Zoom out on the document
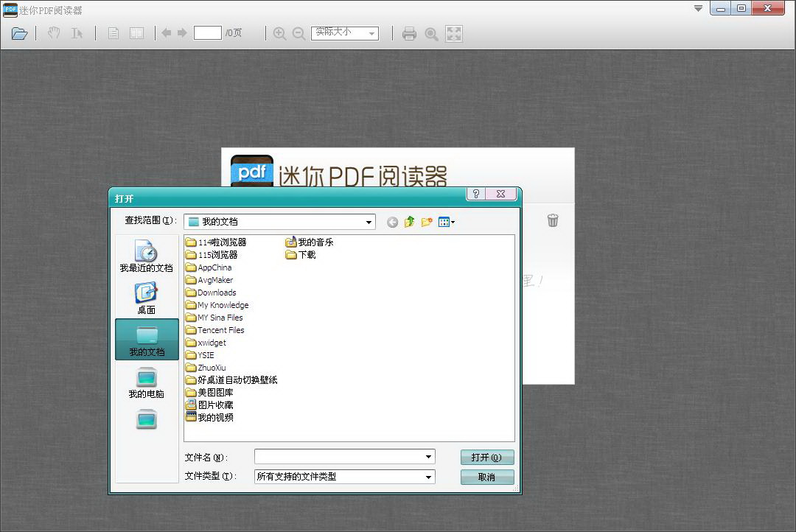This screenshot has height=532, width=796. (298, 32)
